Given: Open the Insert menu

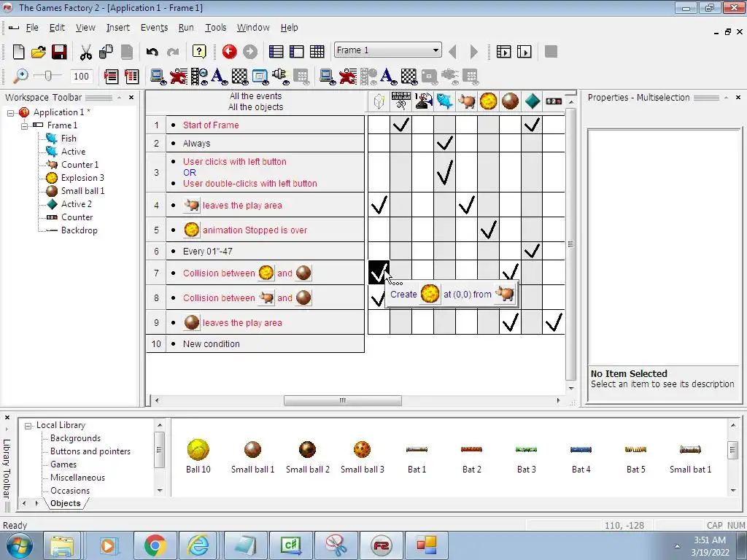Looking at the screenshot, I should pos(117,28).
